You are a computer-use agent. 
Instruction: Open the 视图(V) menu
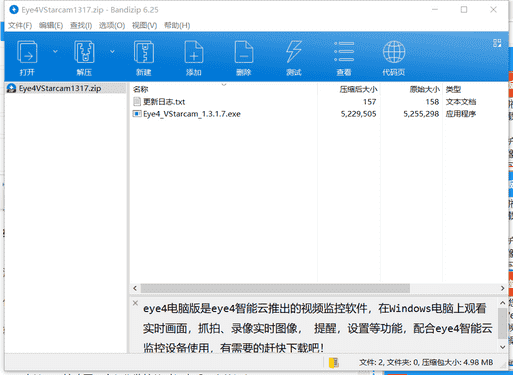[144, 25]
